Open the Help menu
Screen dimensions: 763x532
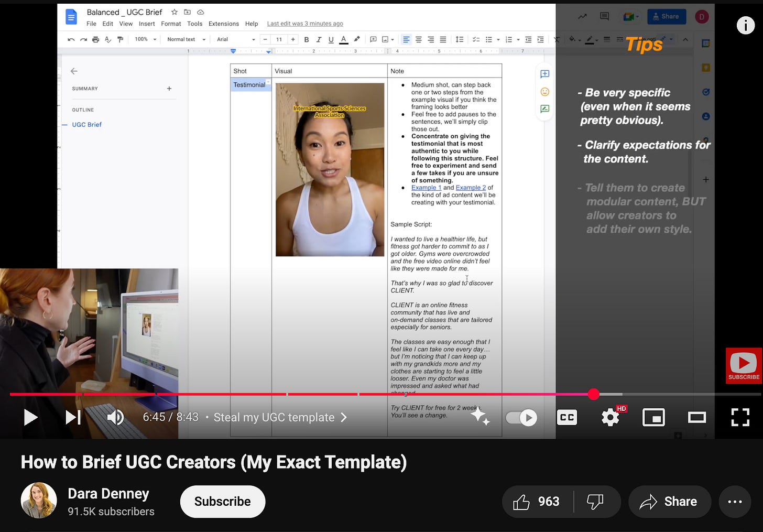pos(252,24)
